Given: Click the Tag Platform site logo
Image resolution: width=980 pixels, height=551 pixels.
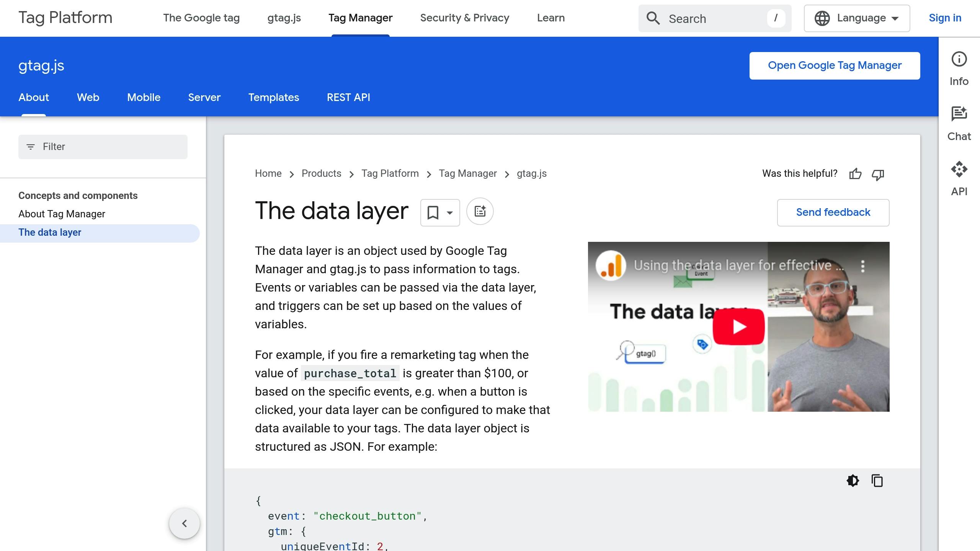Looking at the screenshot, I should pyautogui.click(x=65, y=18).
